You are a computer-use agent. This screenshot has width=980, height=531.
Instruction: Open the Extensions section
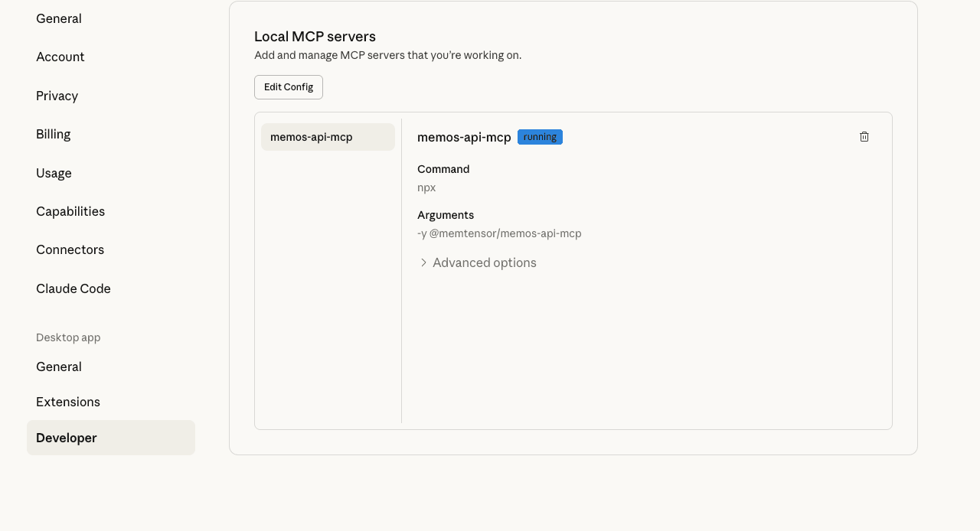click(x=67, y=402)
